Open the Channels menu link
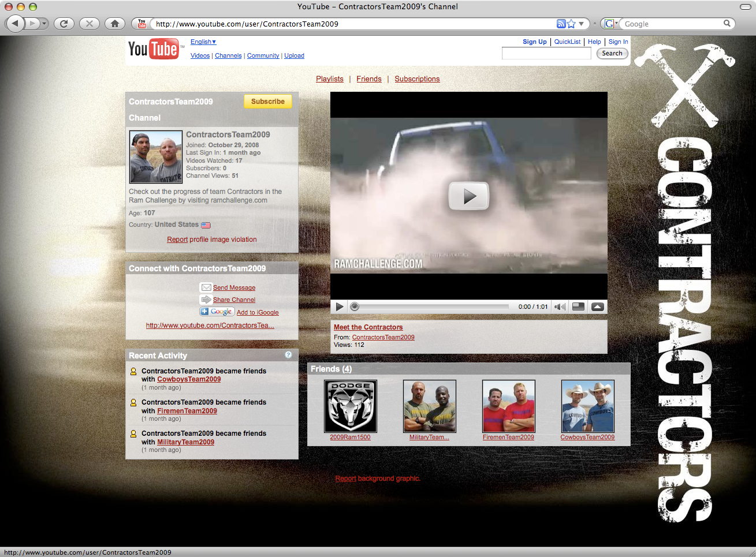 (228, 55)
